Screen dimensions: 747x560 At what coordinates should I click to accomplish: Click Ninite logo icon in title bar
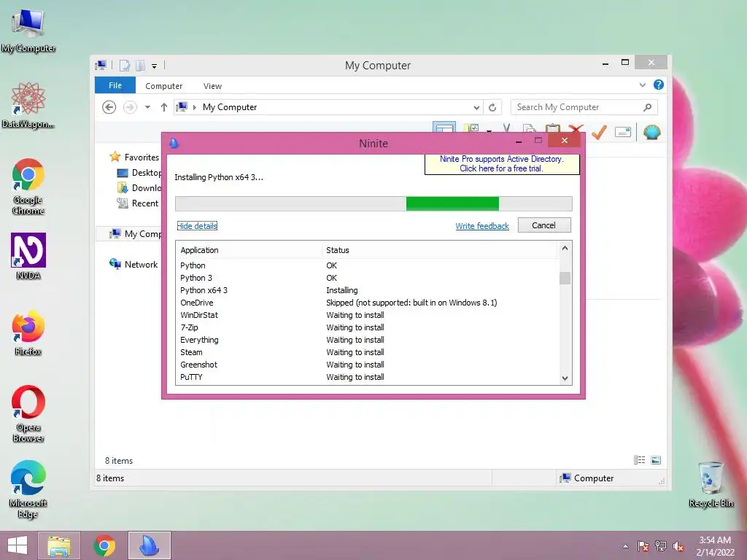coord(174,143)
